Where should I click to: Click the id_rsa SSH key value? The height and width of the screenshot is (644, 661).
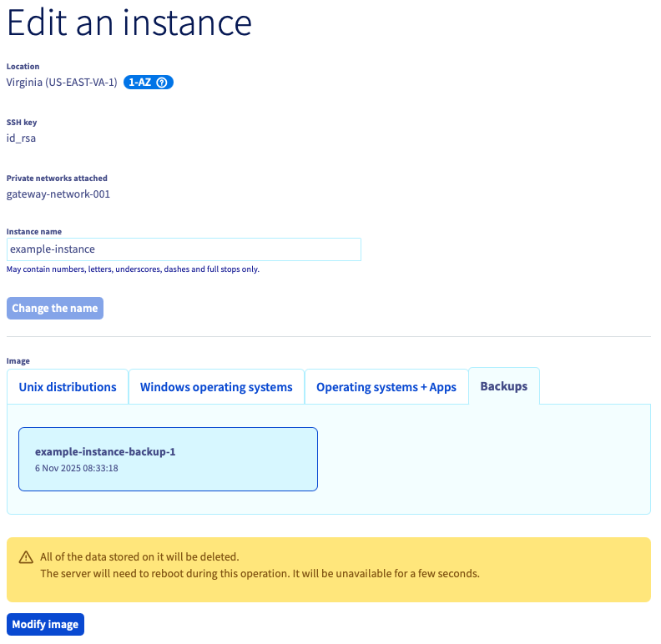pyautogui.click(x=21, y=138)
